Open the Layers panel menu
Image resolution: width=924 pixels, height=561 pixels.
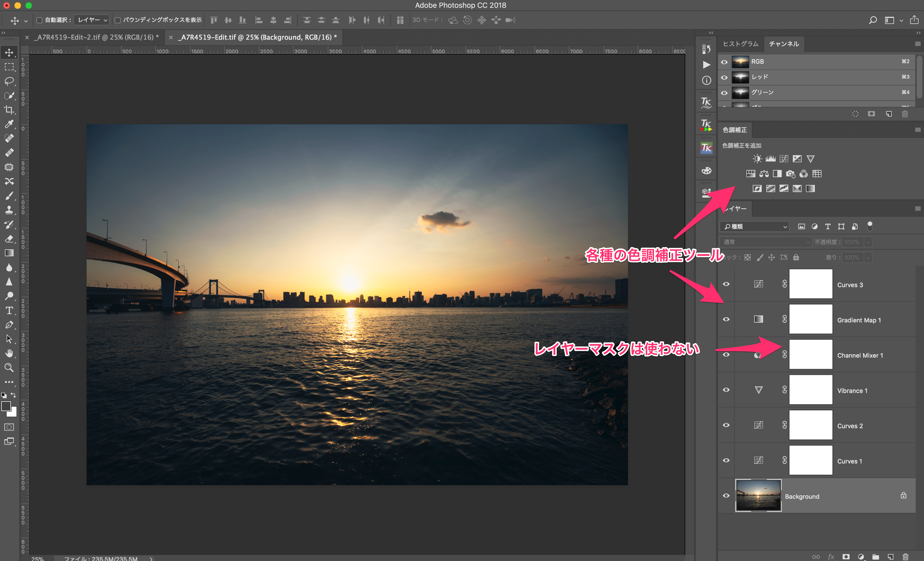coord(918,209)
